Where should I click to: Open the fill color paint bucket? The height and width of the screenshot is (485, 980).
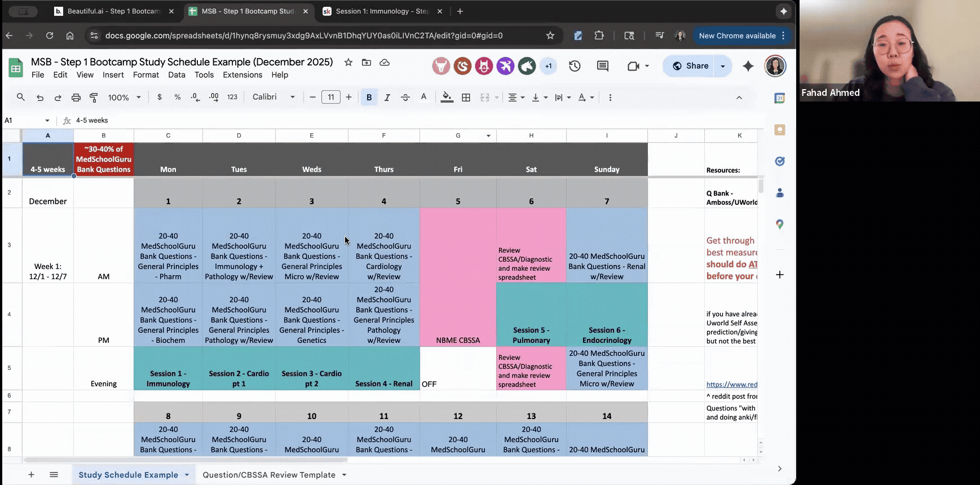(x=447, y=97)
